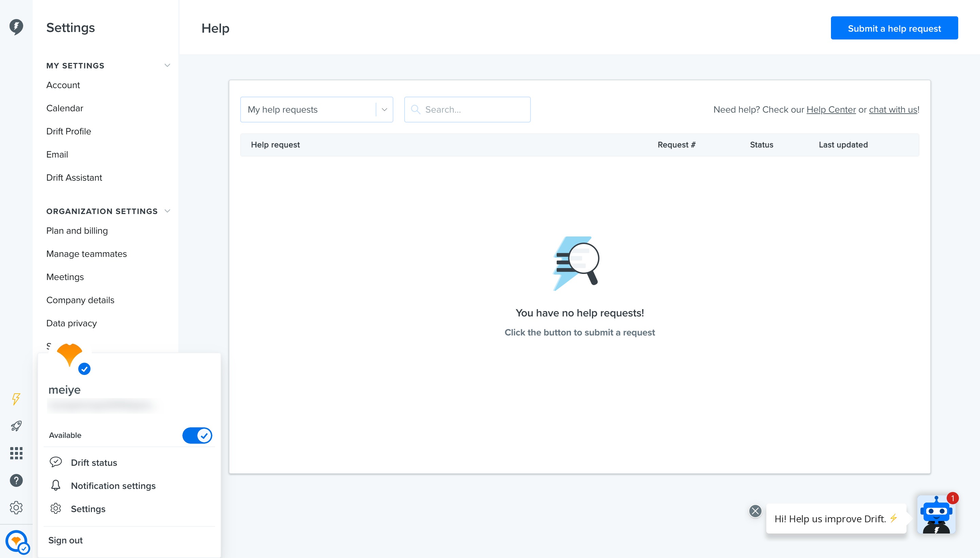980x558 pixels.
Task: Click the 'Request #' column header
Action: pos(676,145)
